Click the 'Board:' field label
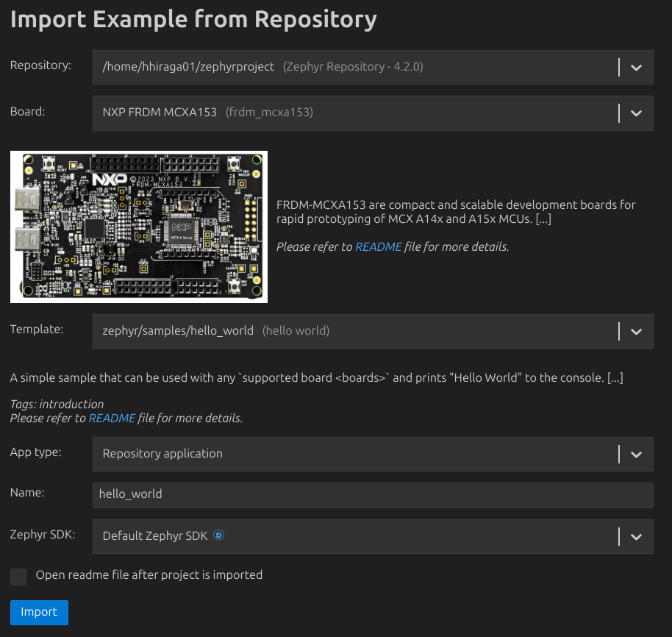The width and height of the screenshot is (672, 637). [27, 112]
